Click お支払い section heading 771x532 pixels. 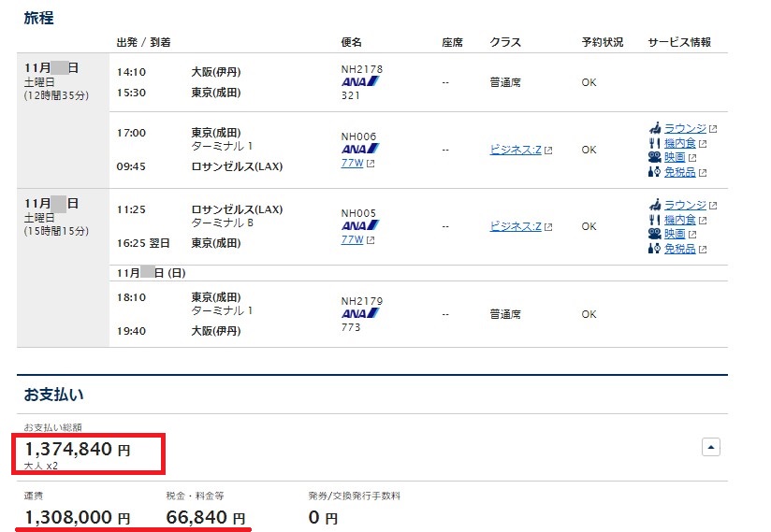pyautogui.click(x=53, y=395)
